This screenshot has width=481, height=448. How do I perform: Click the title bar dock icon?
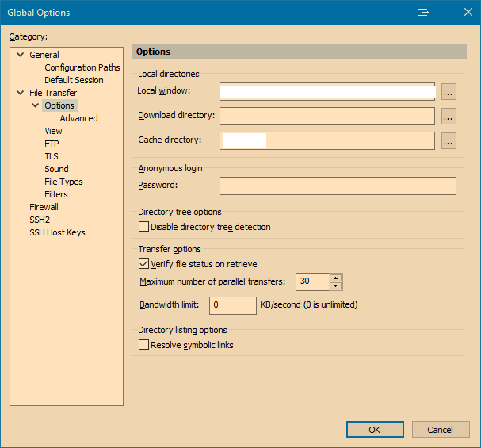422,12
